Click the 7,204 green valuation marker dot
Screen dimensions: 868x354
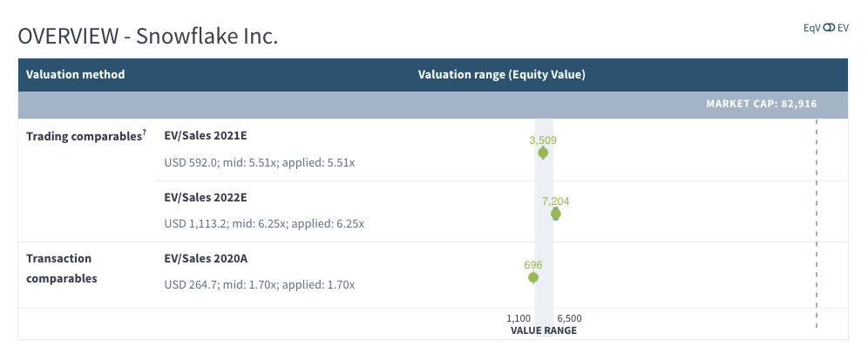tap(555, 213)
